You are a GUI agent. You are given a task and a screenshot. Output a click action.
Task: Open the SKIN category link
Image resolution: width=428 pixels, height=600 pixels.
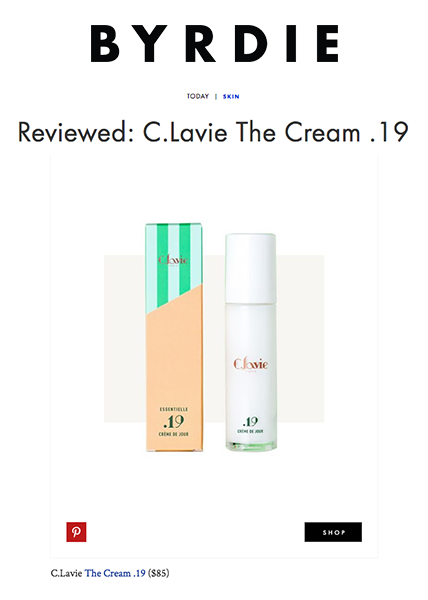(231, 96)
